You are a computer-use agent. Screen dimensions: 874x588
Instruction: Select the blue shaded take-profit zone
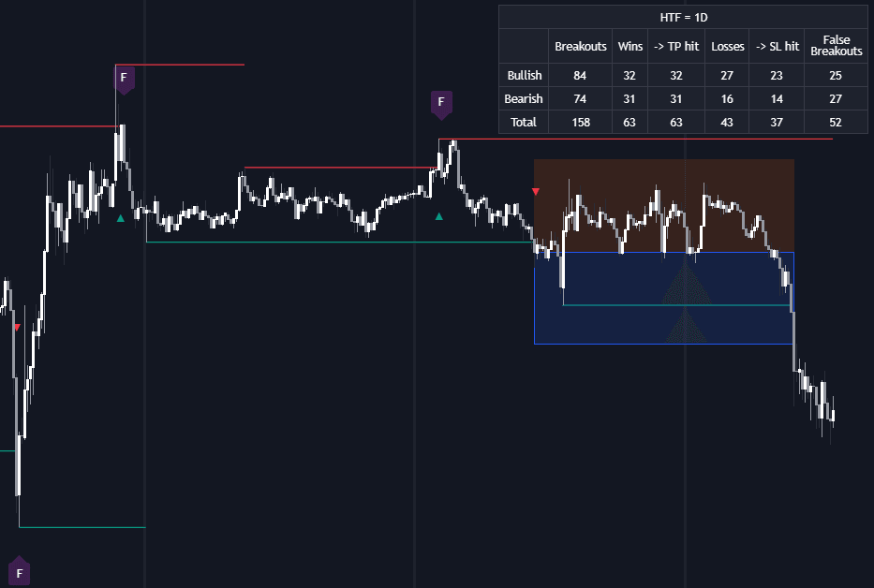pyautogui.click(x=664, y=298)
